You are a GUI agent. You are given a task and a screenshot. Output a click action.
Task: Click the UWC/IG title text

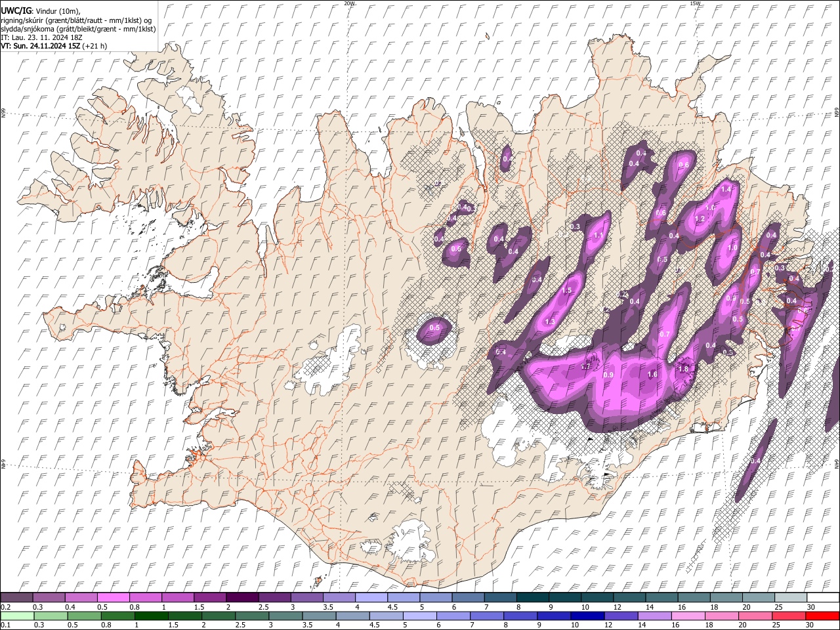pos(16,10)
